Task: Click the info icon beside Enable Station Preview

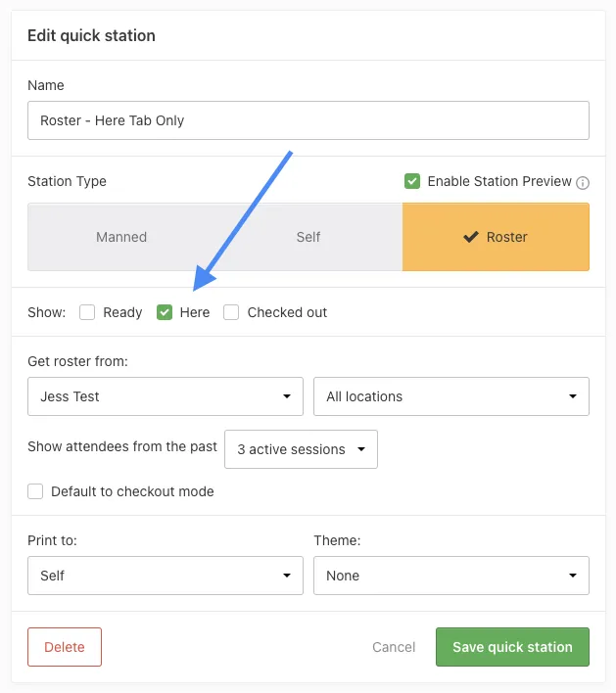Action: coord(583,182)
